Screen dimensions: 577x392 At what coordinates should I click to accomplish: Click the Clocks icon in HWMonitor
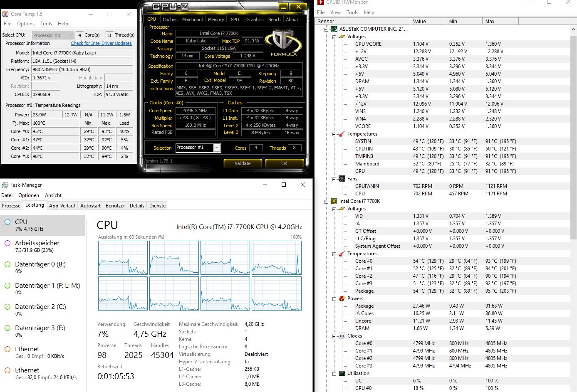click(342, 336)
